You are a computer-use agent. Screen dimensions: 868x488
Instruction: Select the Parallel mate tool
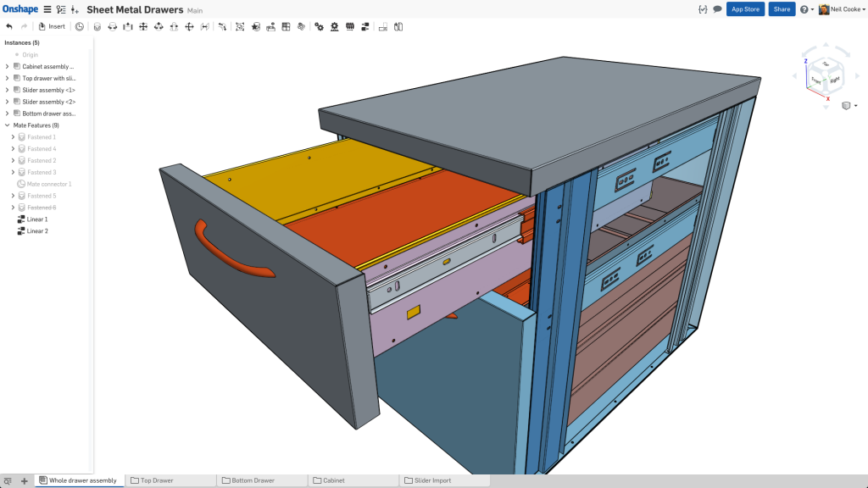205,26
